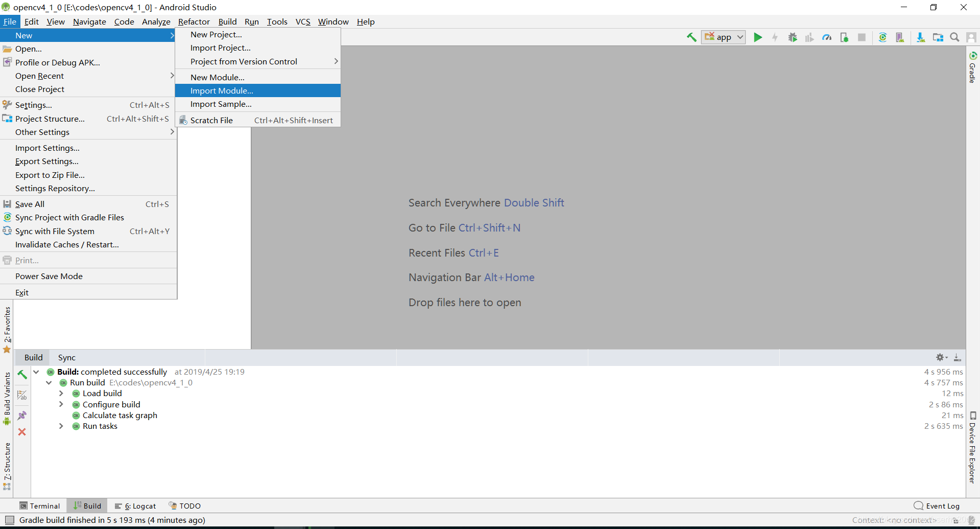Open the Terminal tool window
The image size is (980, 529).
tap(40, 505)
